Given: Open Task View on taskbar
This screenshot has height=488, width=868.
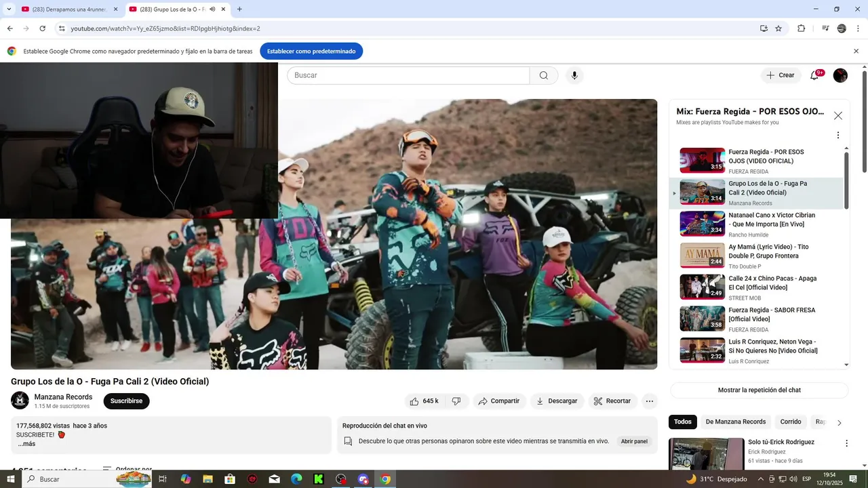Looking at the screenshot, I should (x=163, y=479).
